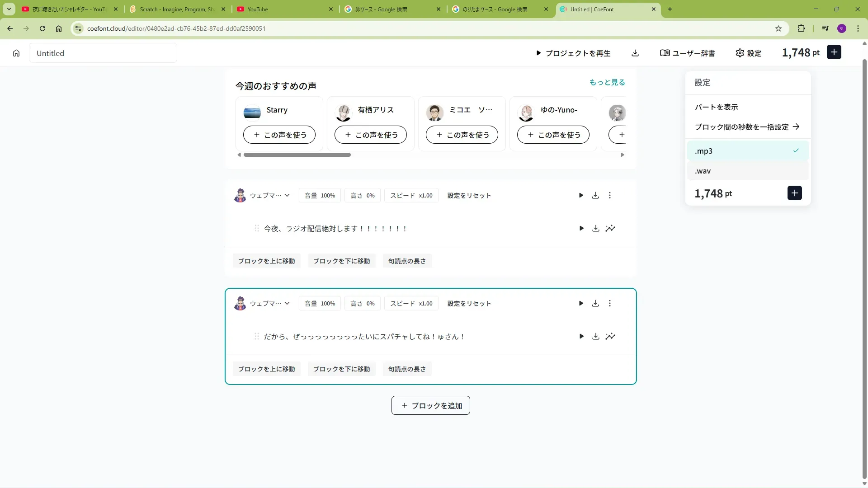Click ブロックを追加 button

430,406
